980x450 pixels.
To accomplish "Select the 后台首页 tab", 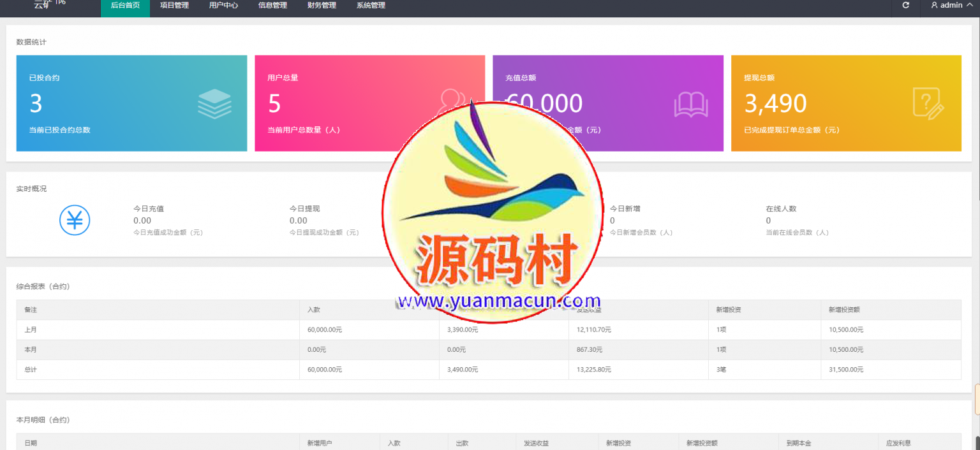I will click(x=125, y=4).
